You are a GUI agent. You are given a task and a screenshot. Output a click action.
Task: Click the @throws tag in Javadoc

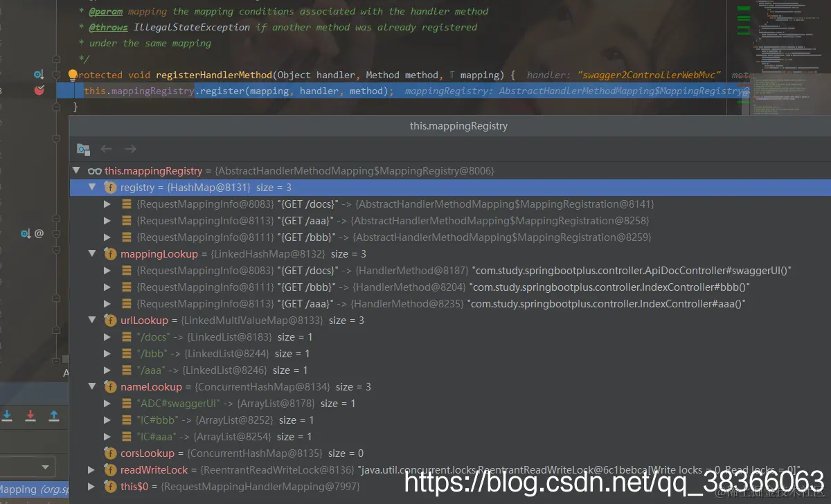[x=109, y=27]
